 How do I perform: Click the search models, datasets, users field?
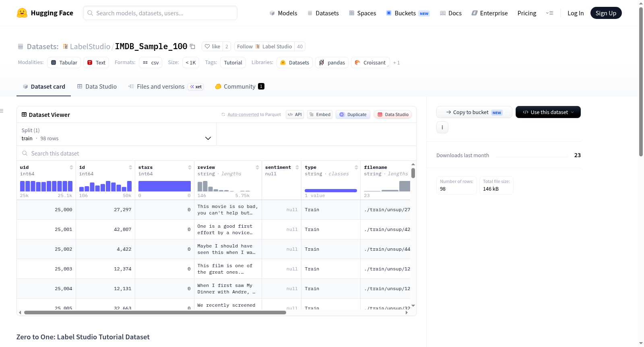coord(160,13)
